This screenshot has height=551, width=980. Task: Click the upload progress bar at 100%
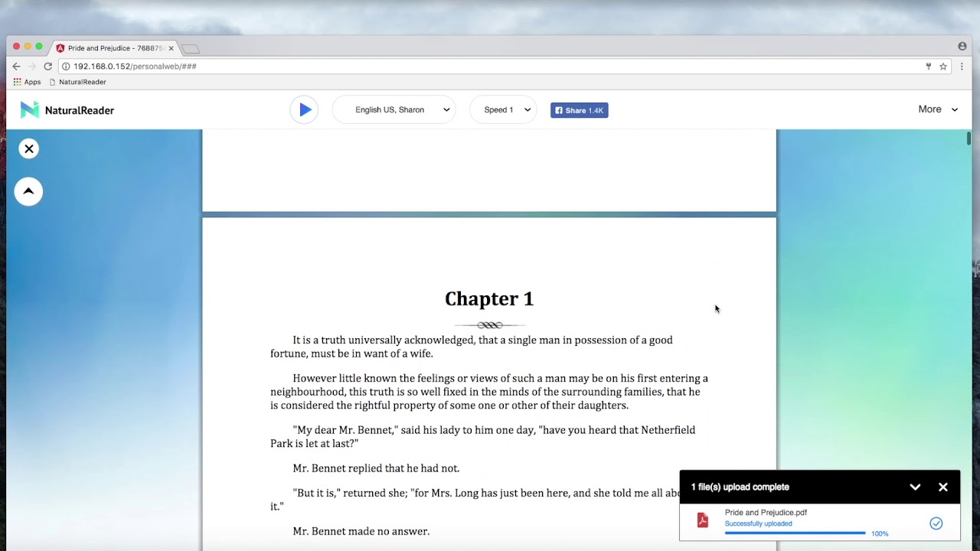(795, 533)
